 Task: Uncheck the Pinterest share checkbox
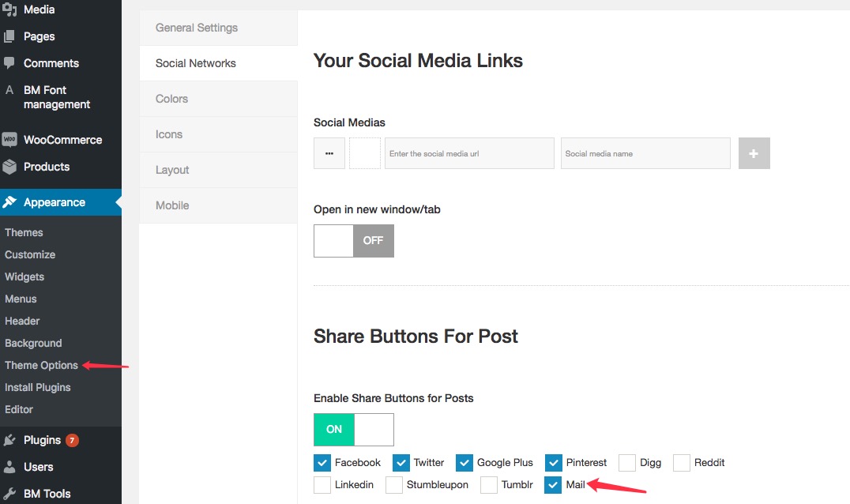[x=554, y=463]
